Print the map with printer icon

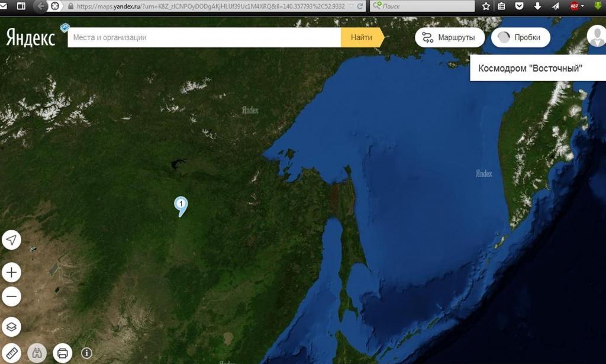point(63,353)
